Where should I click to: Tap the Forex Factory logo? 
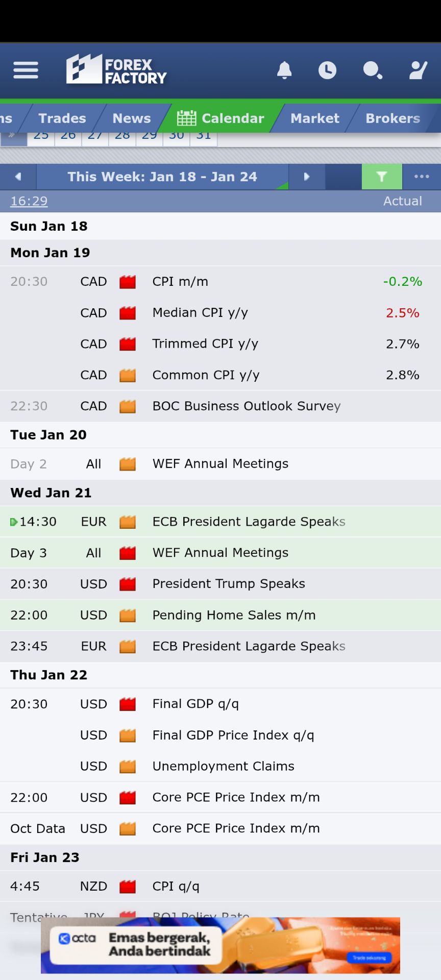click(116, 70)
